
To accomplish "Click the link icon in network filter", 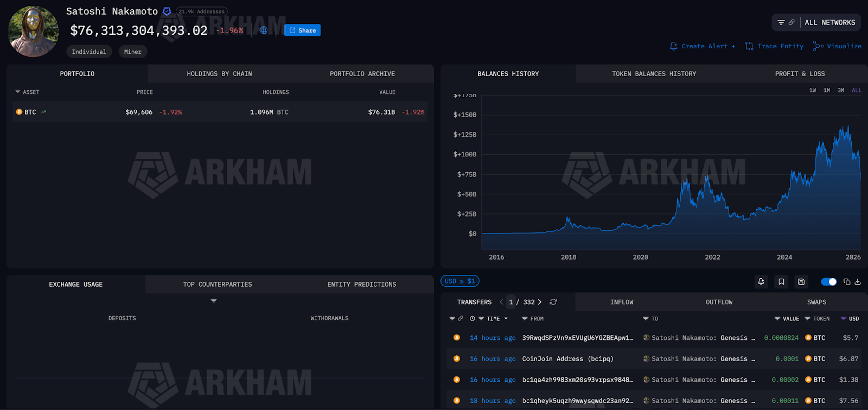I will point(792,22).
